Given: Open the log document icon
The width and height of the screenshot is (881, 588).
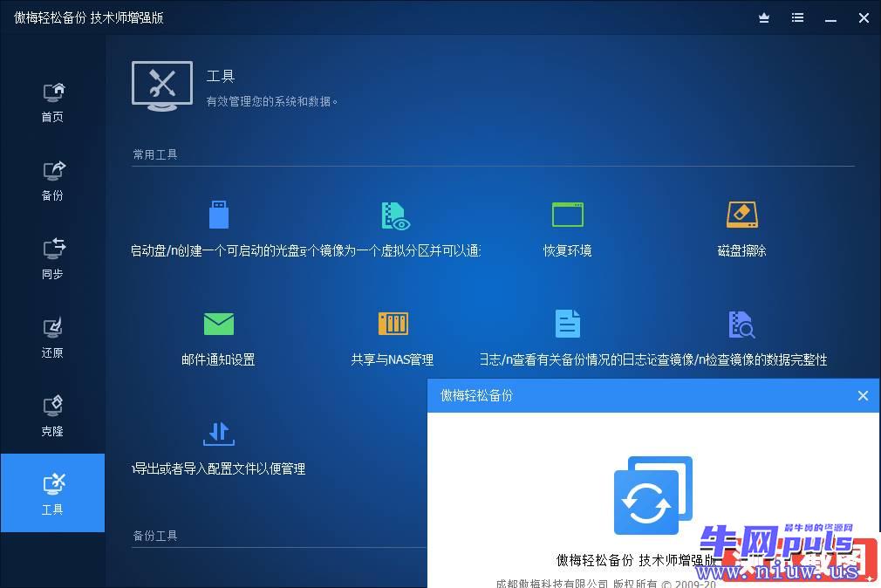Looking at the screenshot, I should (568, 324).
